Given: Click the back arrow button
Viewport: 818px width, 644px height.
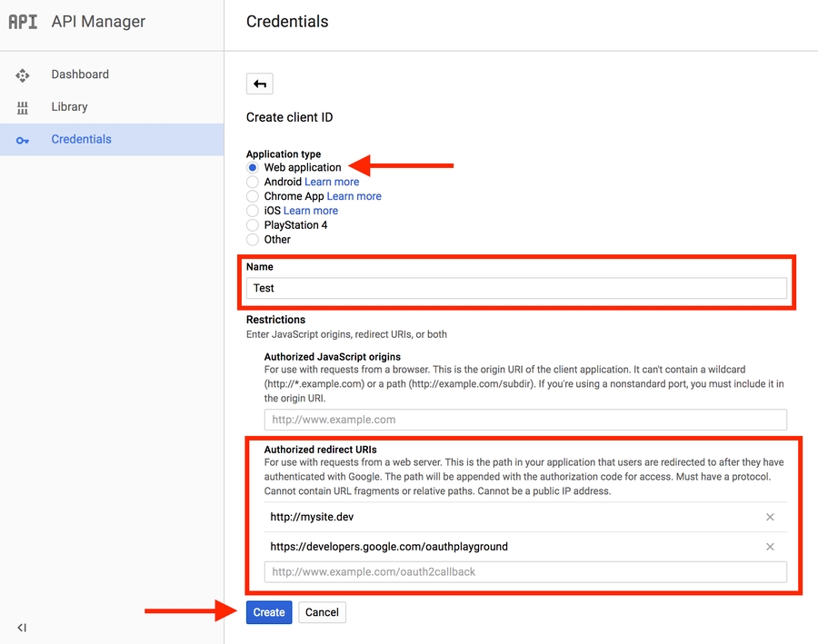Looking at the screenshot, I should pyautogui.click(x=260, y=84).
